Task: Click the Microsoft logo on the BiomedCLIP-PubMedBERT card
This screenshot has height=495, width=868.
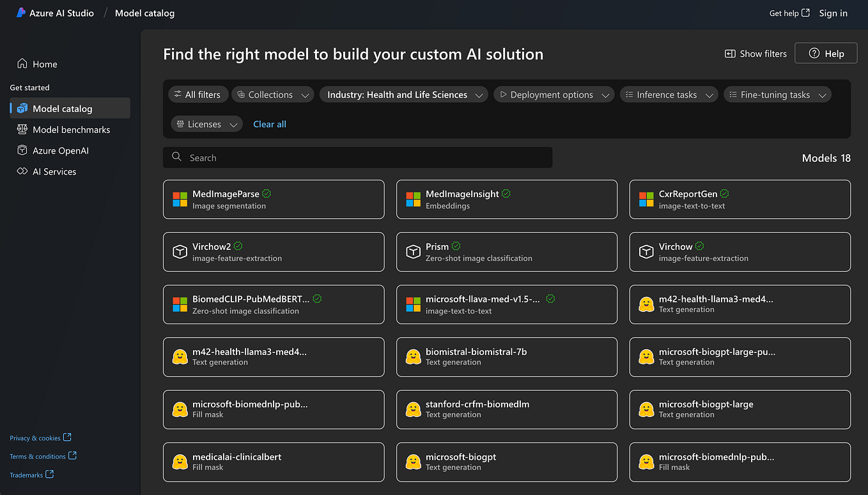Action: click(x=180, y=304)
